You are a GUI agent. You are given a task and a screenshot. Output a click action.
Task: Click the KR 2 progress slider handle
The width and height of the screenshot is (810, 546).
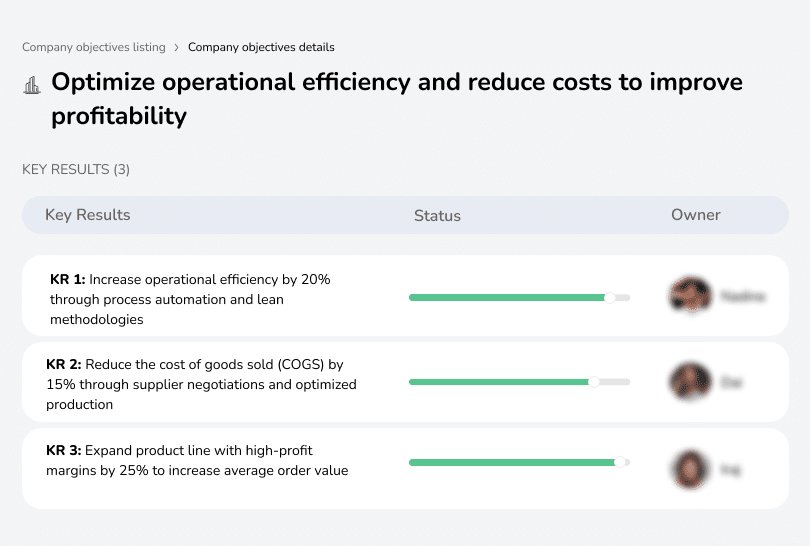pyautogui.click(x=594, y=382)
